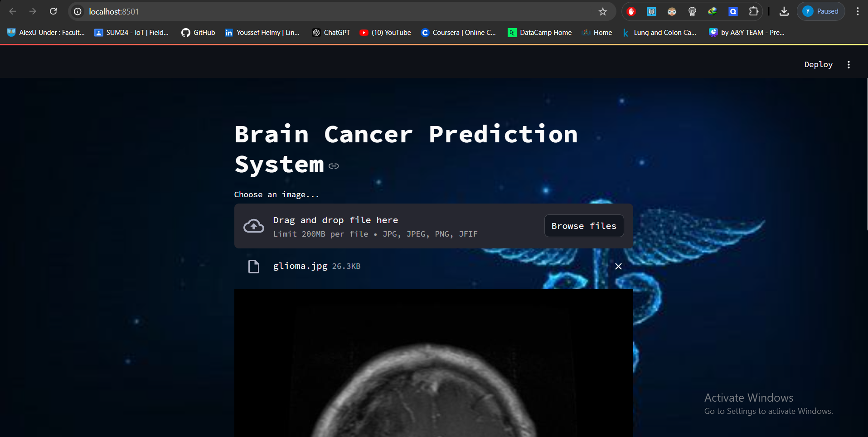Click the localhost:8501 address bar
The width and height of the screenshot is (868, 437).
pos(317,12)
